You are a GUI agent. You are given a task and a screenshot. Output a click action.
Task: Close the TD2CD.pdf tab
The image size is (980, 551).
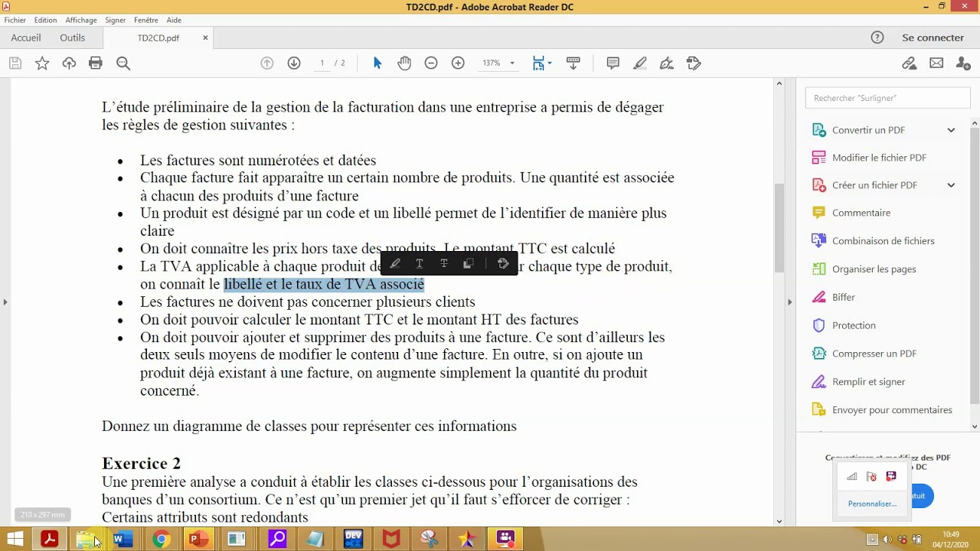click(205, 37)
